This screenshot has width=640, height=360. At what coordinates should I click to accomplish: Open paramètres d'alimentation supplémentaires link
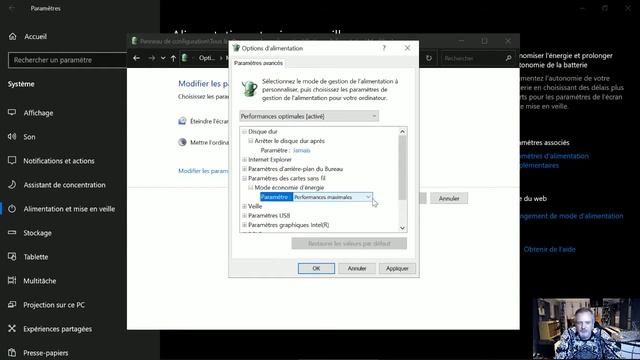tap(554, 161)
